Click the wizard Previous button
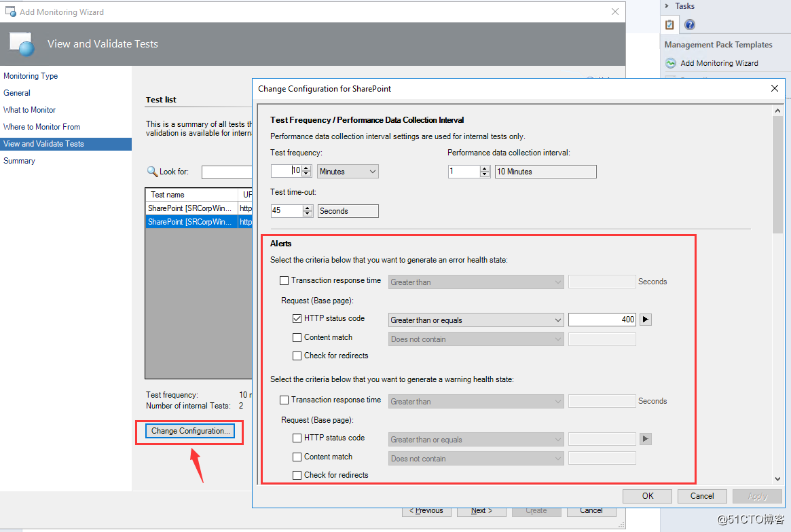791x532 pixels. (426, 511)
